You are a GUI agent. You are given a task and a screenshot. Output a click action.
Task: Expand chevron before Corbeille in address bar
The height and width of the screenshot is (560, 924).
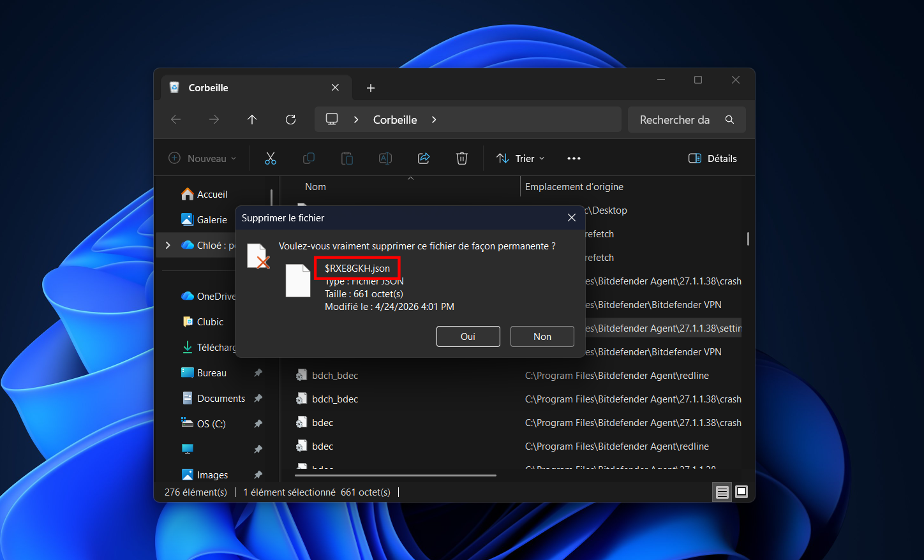[356, 119]
